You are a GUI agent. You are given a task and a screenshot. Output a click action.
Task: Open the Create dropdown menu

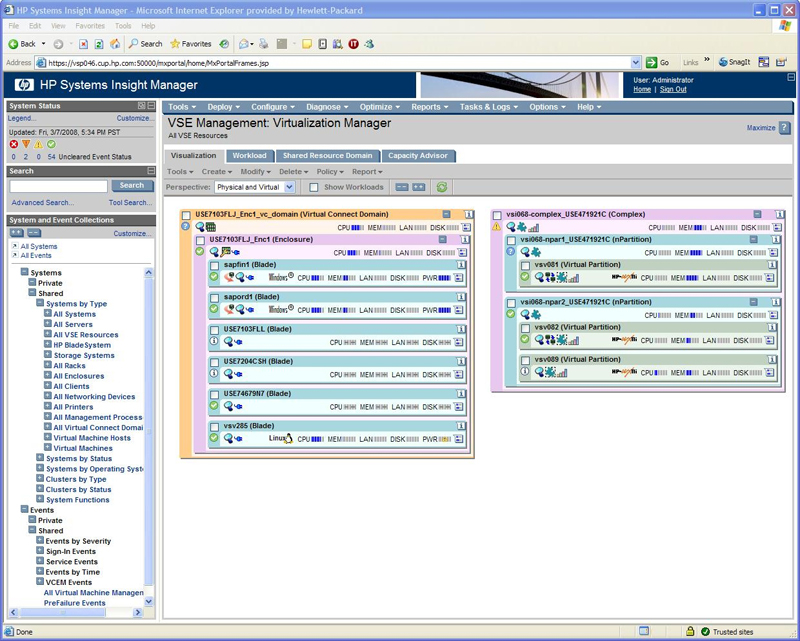click(216, 172)
